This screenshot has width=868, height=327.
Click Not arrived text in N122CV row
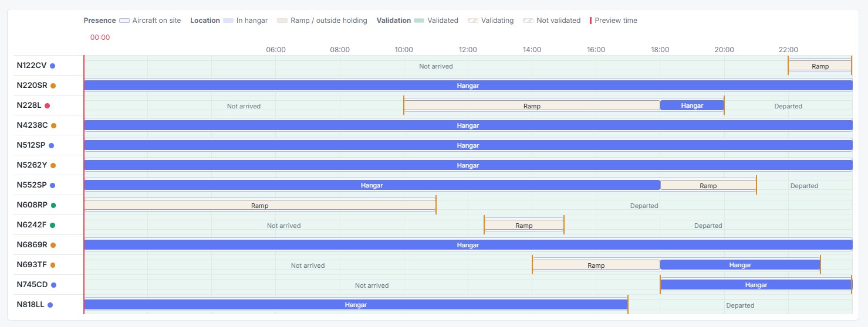click(436, 66)
